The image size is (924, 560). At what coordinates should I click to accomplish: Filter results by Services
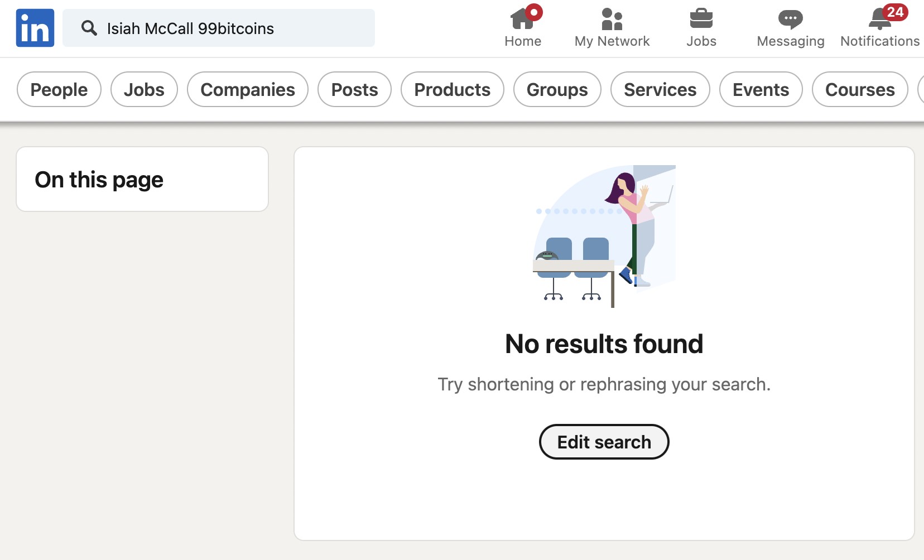pos(660,89)
